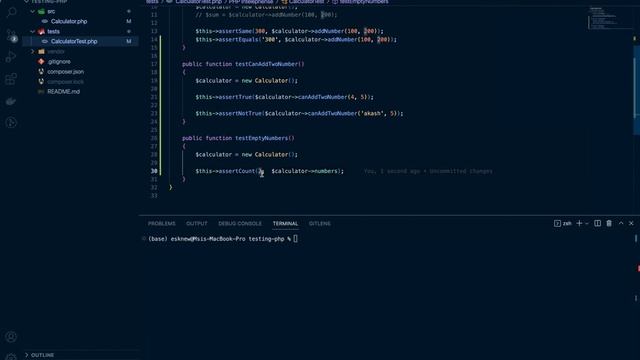This screenshot has height=360, width=640.
Task: Expand the vendor folder chevron
Action: [33, 51]
